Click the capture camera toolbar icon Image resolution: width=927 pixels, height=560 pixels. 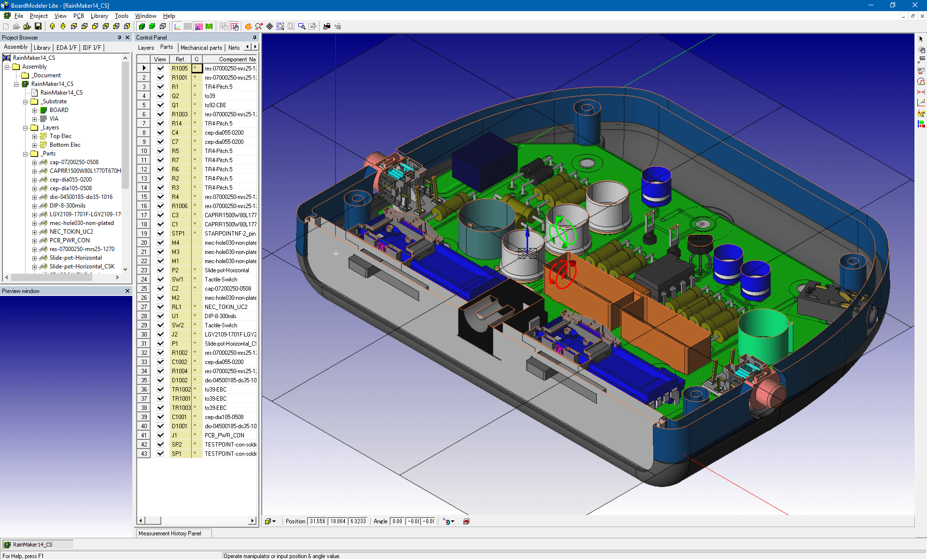pyautogui.click(x=327, y=27)
